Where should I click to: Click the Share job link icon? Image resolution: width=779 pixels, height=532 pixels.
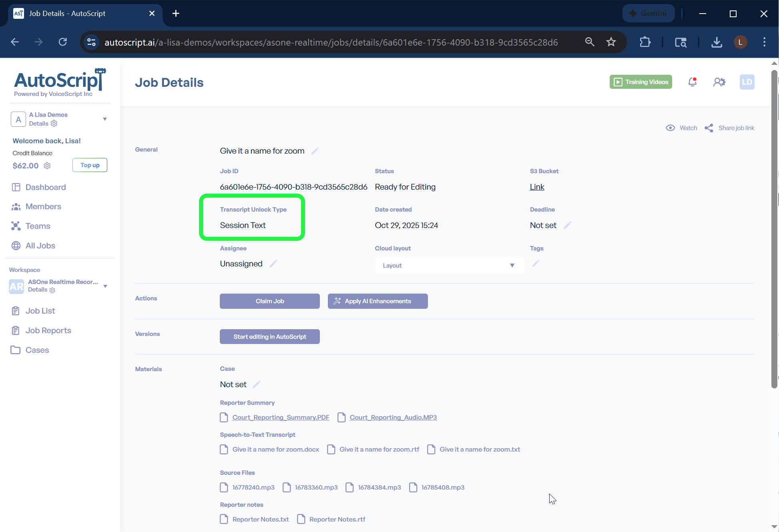pyautogui.click(x=709, y=128)
